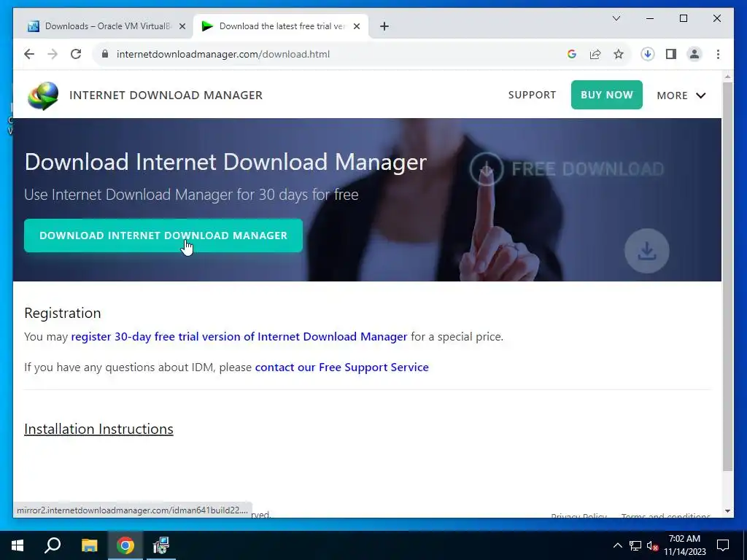
Task: Click the INTERNET DOWNLOAD MANAGER site title
Action: (x=166, y=96)
